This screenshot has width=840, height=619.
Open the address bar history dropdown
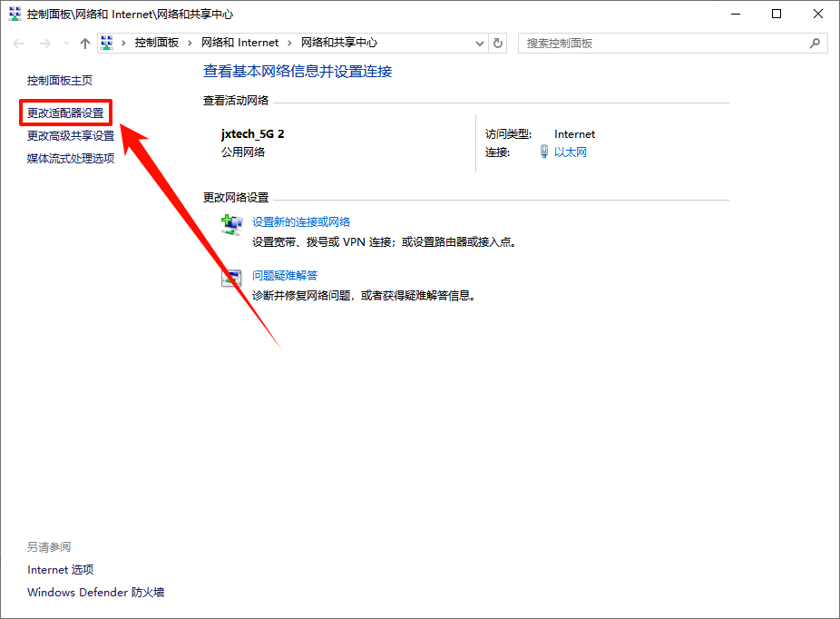(480, 44)
